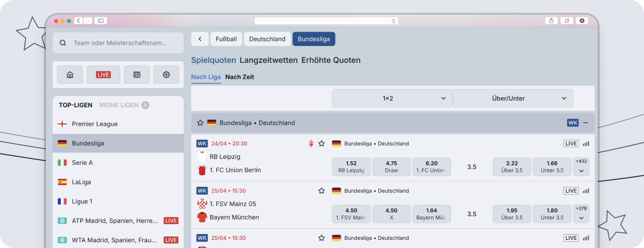Open Bundesliga in top leagues list

coord(119,143)
